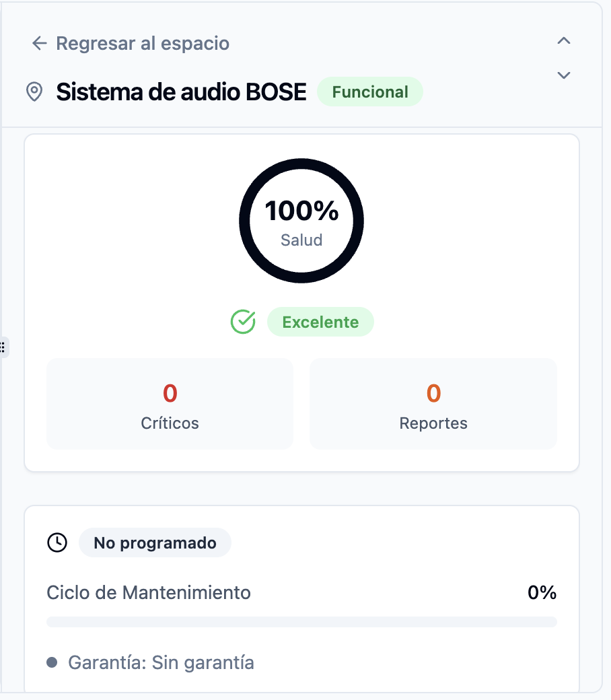Click the Garantía: Sin garantía entry
Image resolution: width=611 pixels, height=700 pixels.
(161, 662)
